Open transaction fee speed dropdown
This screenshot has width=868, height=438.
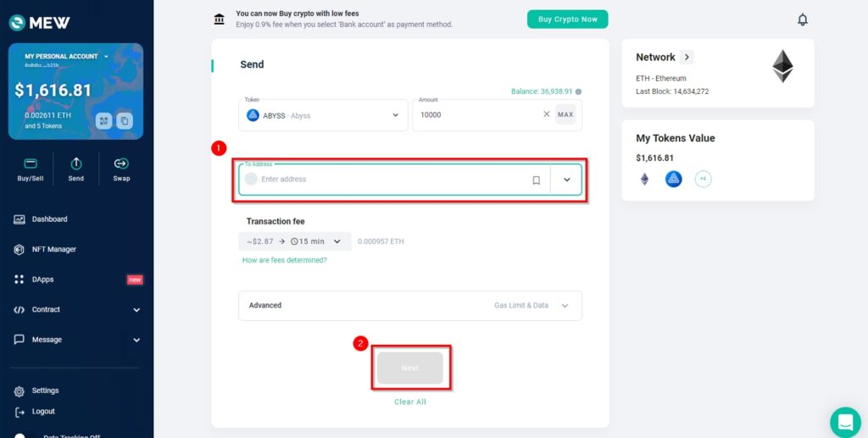click(294, 241)
